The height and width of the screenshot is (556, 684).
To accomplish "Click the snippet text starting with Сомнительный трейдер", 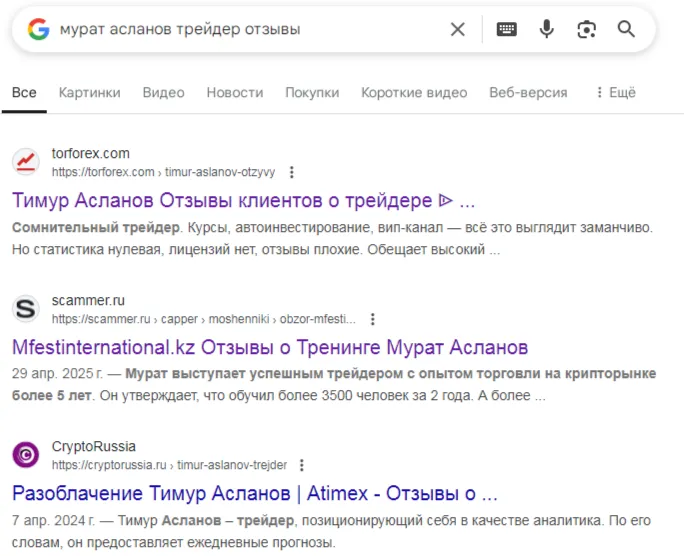I will click(332, 239).
